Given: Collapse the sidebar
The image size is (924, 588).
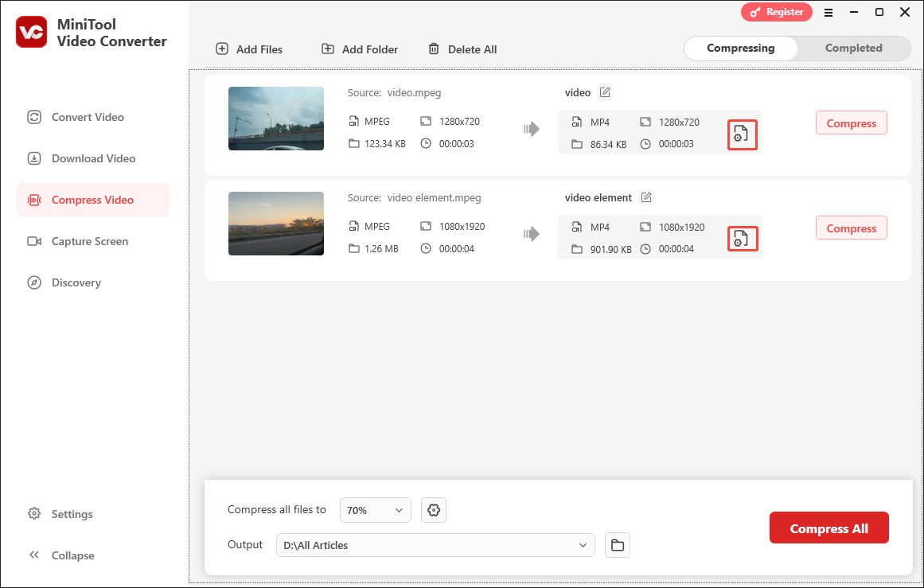Looking at the screenshot, I should pyautogui.click(x=61, y=555).
